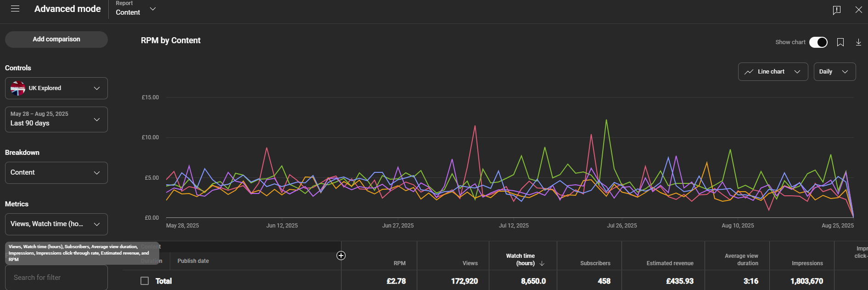The width and height of the screenshot is (868, 290).
Task: Click the Total impressions 1,803,670
Action: pyautogui.click(x=806, y=281)
